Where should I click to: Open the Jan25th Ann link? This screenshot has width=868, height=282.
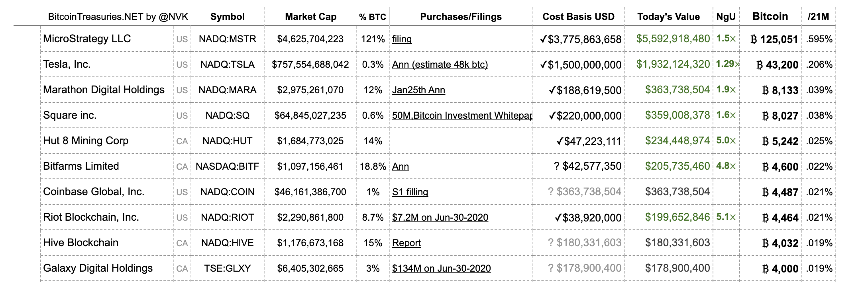418,90
